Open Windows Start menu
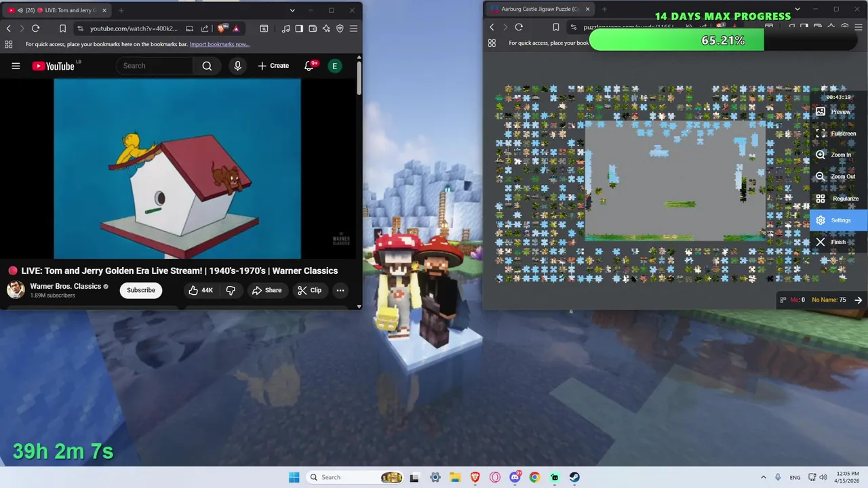 point(294,477)
